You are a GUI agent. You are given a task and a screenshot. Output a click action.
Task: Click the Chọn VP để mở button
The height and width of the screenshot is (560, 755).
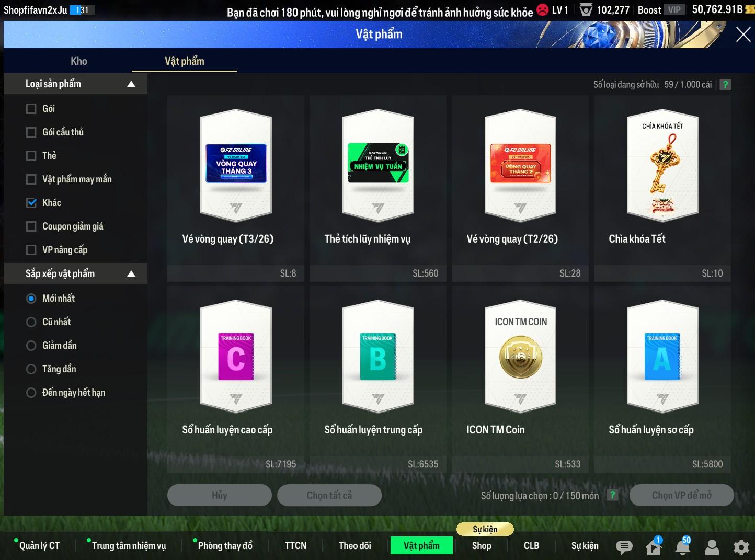tap(681, 495)
